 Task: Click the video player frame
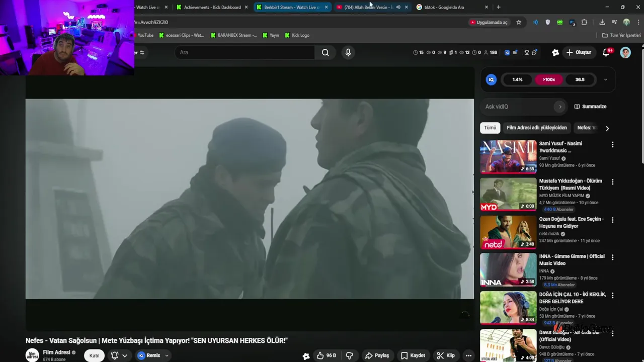[x=250, y=199]
